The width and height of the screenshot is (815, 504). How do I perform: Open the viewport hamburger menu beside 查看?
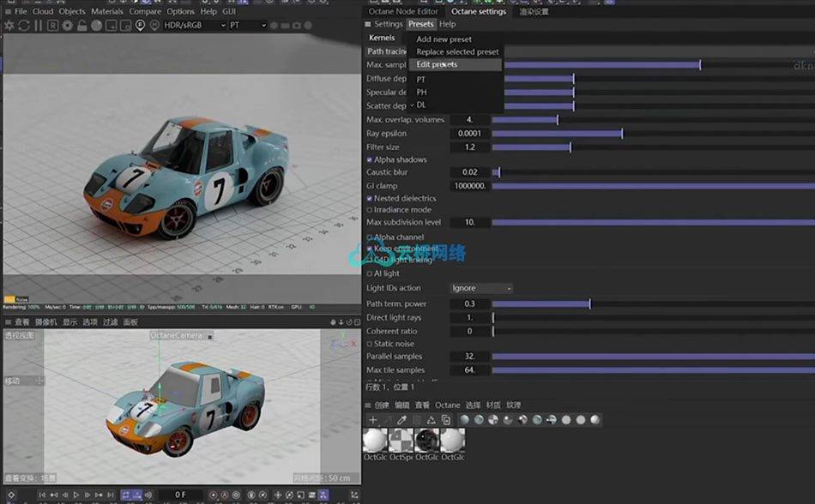click(8, 322)
